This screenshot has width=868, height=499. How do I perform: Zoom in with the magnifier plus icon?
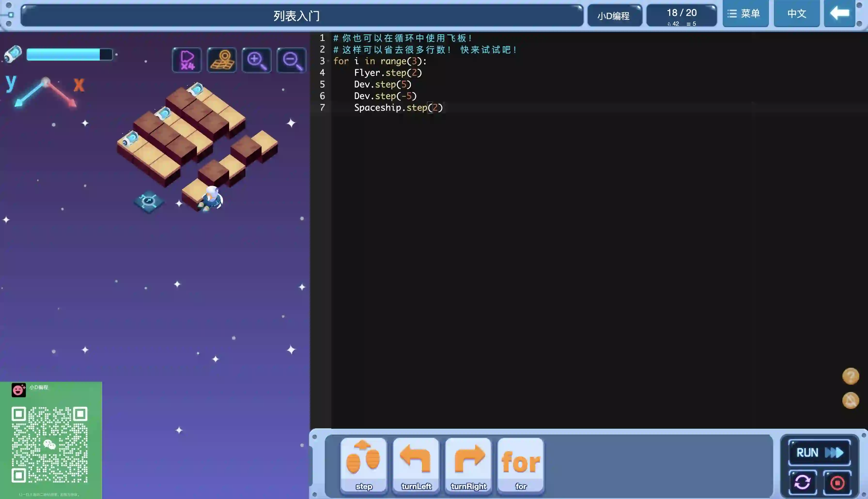pyautogui.click(x=256, y=60)
